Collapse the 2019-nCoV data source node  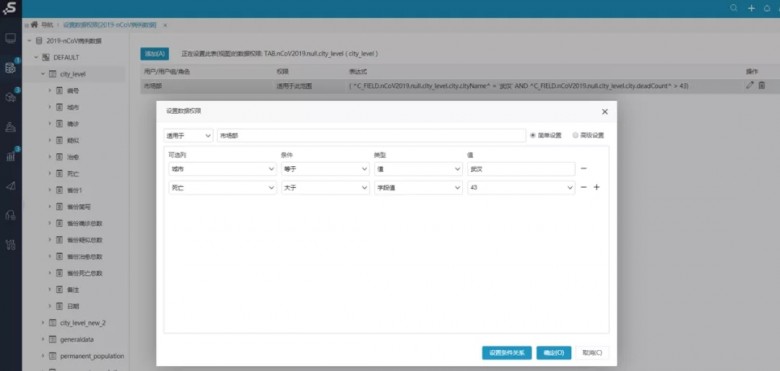pos(29,41)
